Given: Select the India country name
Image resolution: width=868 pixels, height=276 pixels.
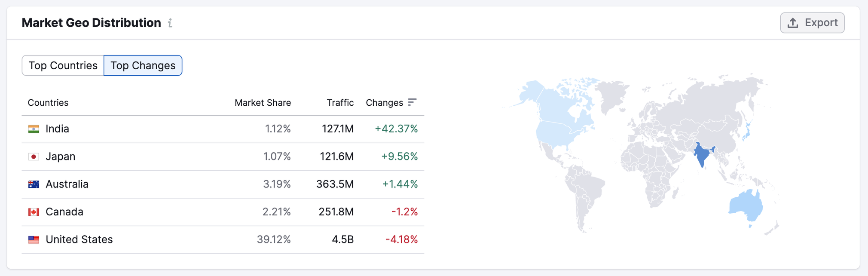Looking at the screenshot, I should click(x=57, y=129).
